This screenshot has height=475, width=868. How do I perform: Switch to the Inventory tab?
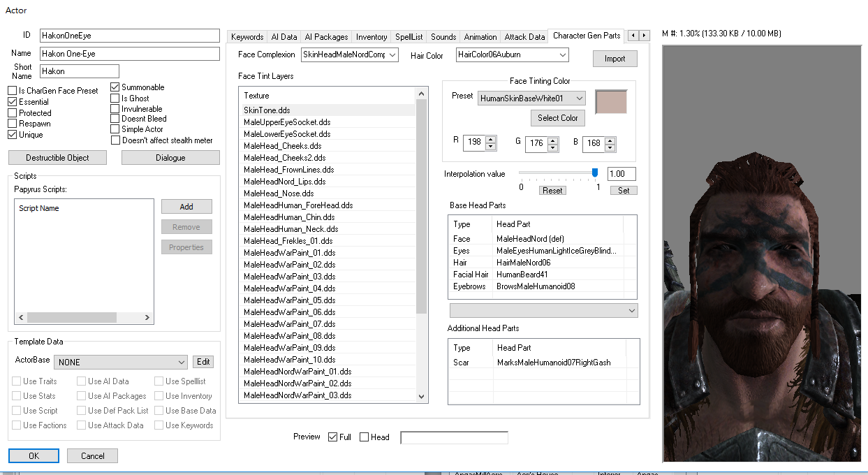[372, 37]
